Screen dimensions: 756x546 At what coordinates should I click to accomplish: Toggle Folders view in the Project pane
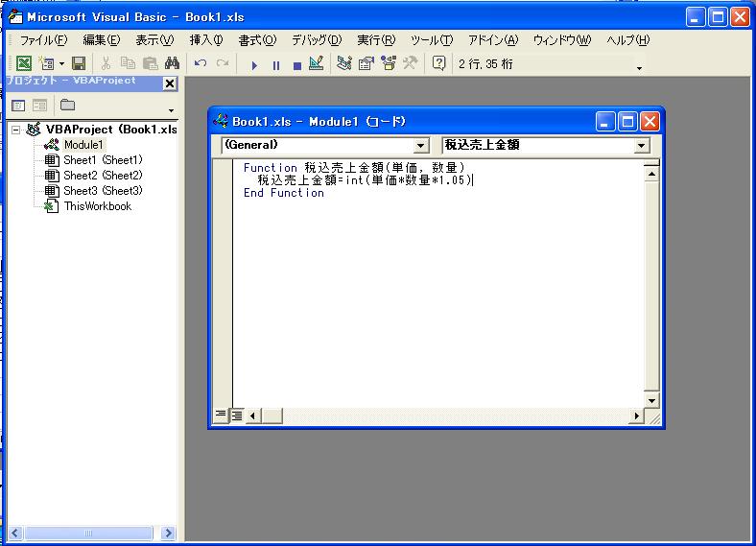click(67, 105)
